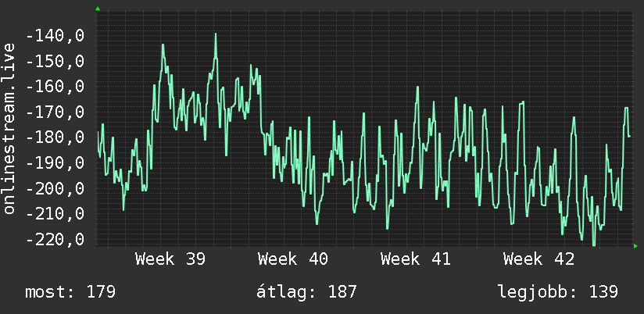The image size is (644, 314).
Task: Click the "Week 40" x-axis label
Action: (293, 259)
